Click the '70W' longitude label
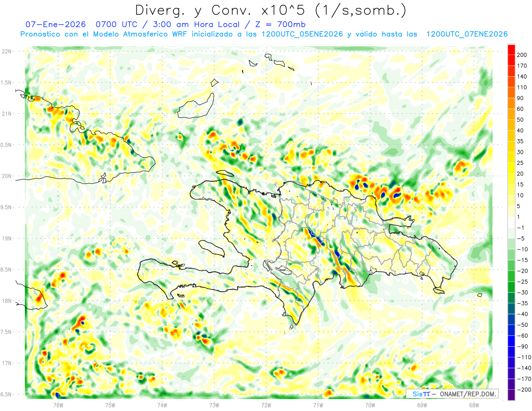532x411 pixels. [x=370, y=405]
